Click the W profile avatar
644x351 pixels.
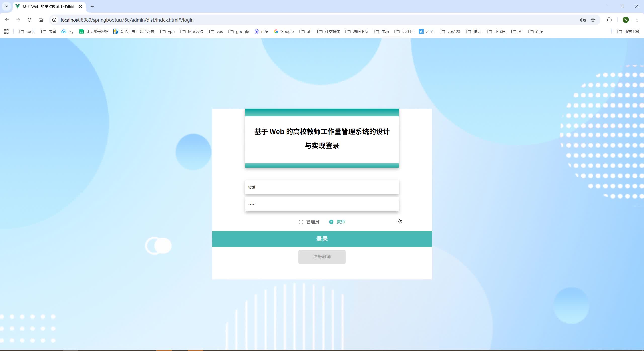[x=626, y=20]
